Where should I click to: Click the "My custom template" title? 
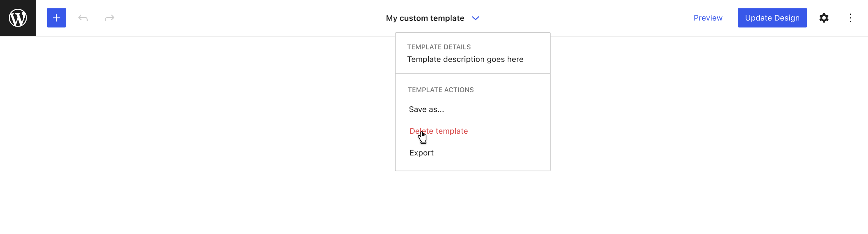pyautogui.click(x=425, y=18)
